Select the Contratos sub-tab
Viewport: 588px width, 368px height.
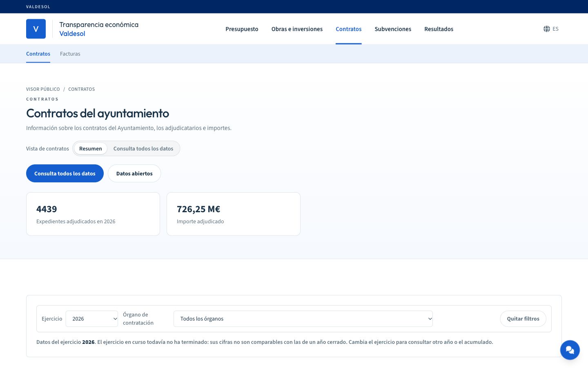[x=38, y=54]
